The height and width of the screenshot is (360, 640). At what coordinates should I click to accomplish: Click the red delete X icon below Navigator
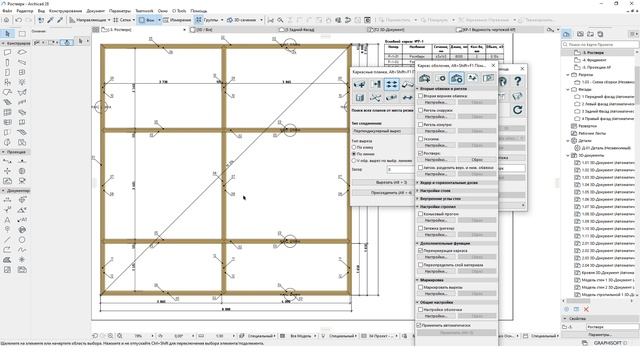(x=586, y=309)
